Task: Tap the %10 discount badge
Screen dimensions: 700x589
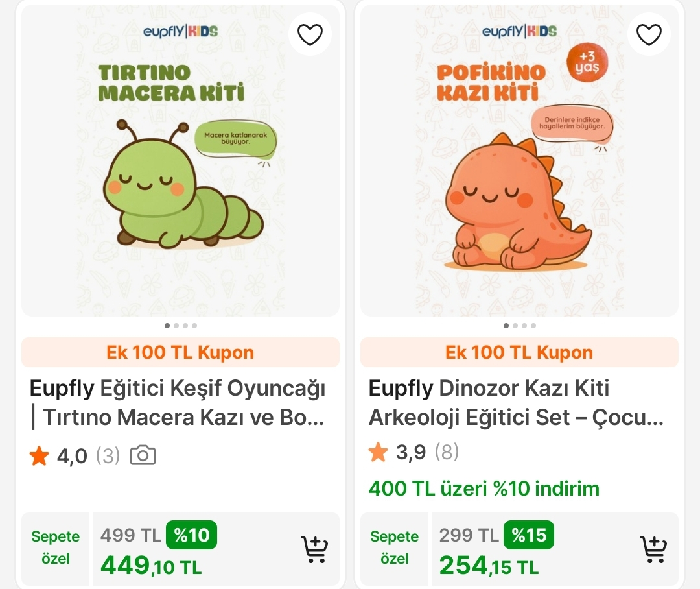Action: tap(191, 535)
